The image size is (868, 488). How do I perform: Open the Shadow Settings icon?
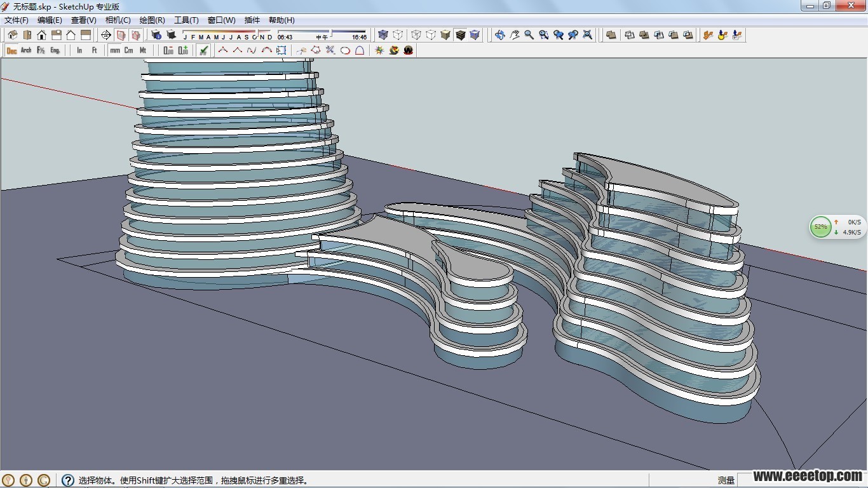click(156, 35)
